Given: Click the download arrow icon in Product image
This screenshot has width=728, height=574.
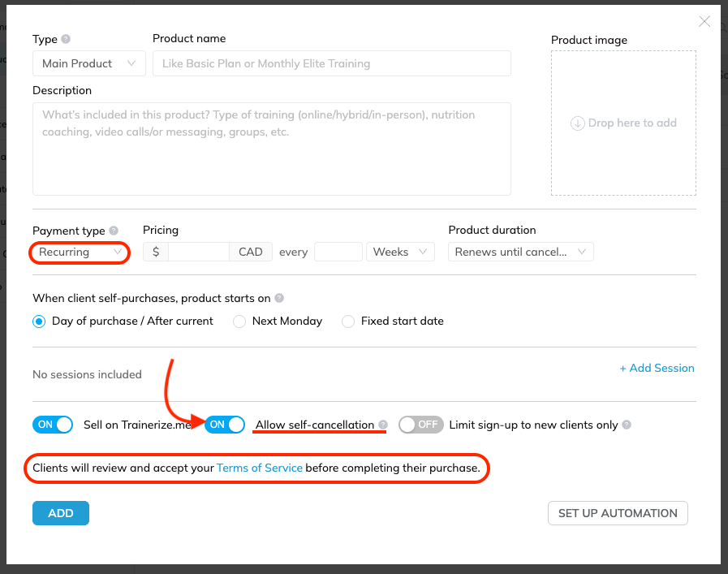Looking at the screenshot, I should coord(577,123).
